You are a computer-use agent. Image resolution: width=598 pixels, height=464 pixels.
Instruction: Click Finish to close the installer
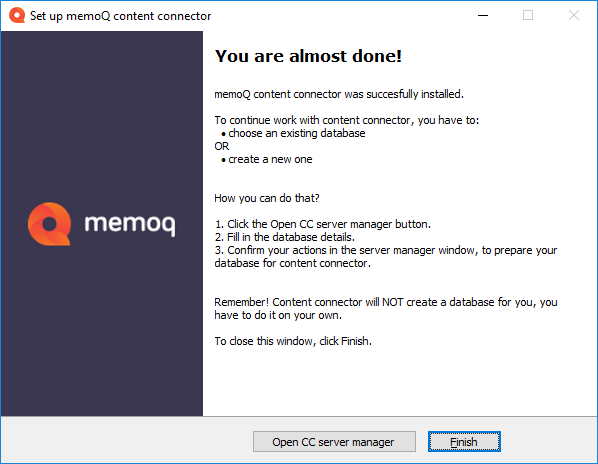click(x=464, y=442)
